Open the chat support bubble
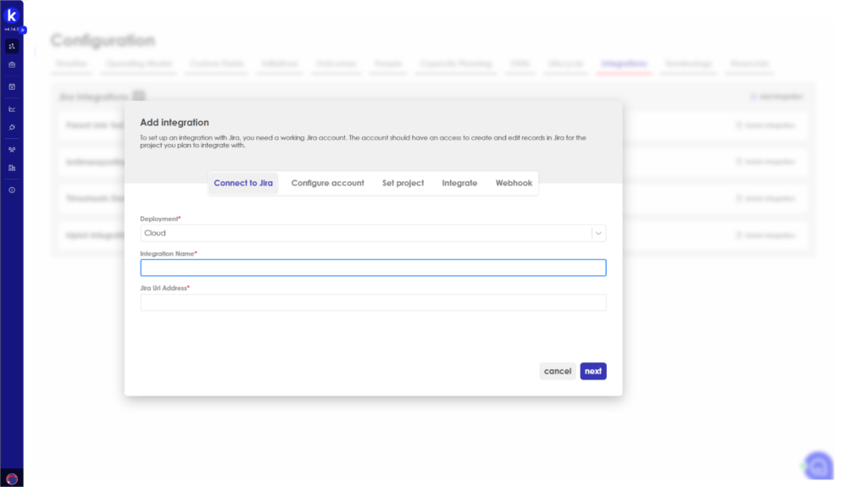 818,465
